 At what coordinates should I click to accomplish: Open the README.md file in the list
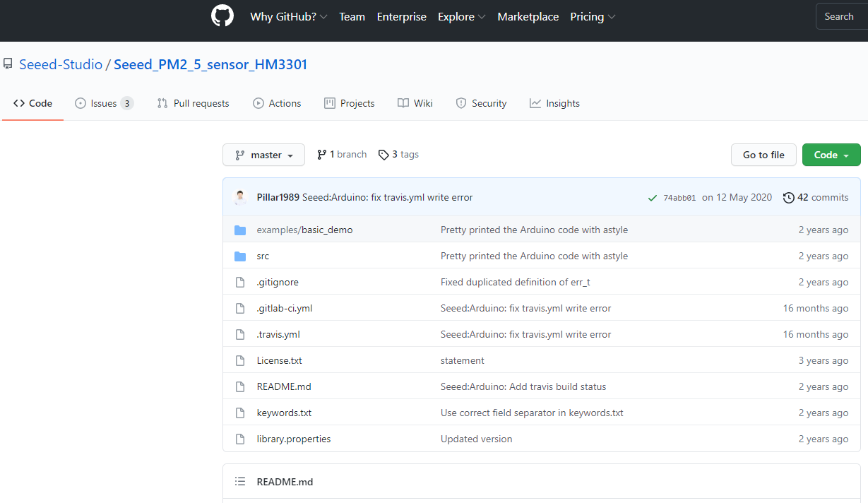[x=284, y=387]
